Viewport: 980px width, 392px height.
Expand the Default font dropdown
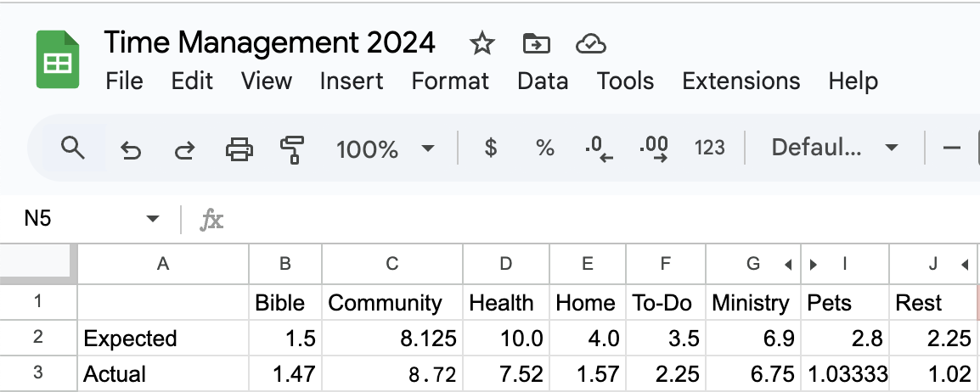(835, 148)
